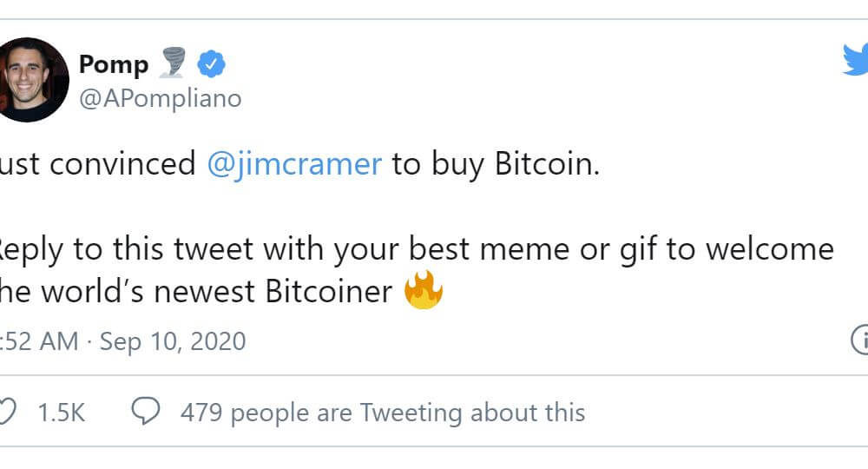Viewport: 868px width, 469px height.
Task: Open the Sep 10, 2020 timestamp
Action: 173,341
